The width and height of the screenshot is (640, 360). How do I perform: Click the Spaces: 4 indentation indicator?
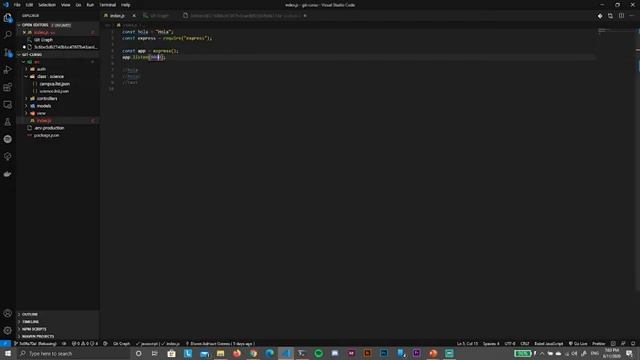tap(491, 344)
